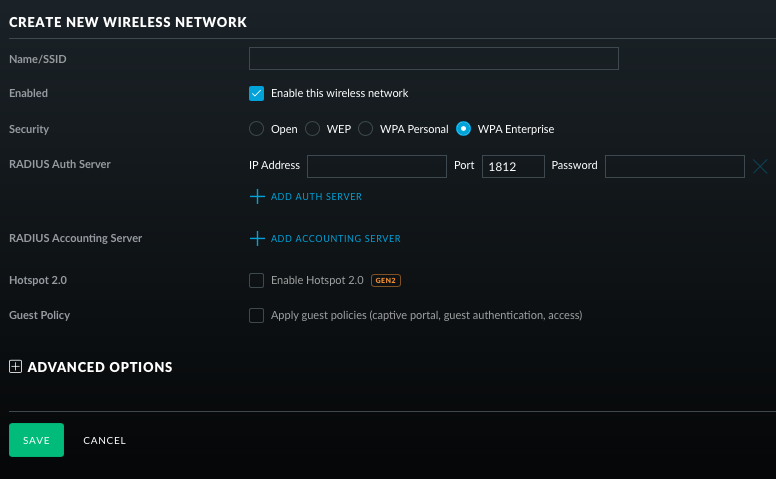Focus the Name/SSID text field
Image resolution: width=776 pixels, height=479 pixels.
tap(434, 58)
